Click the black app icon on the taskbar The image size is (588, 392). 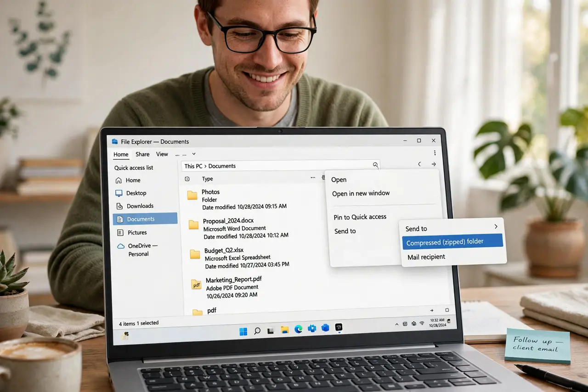pyautogui.click(x=339, y=327)
